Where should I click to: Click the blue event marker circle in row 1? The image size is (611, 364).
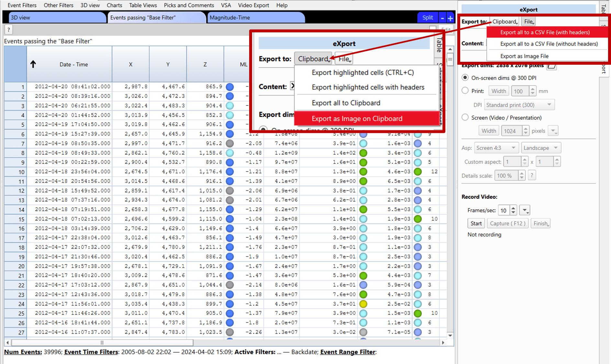tap(229, 87)
